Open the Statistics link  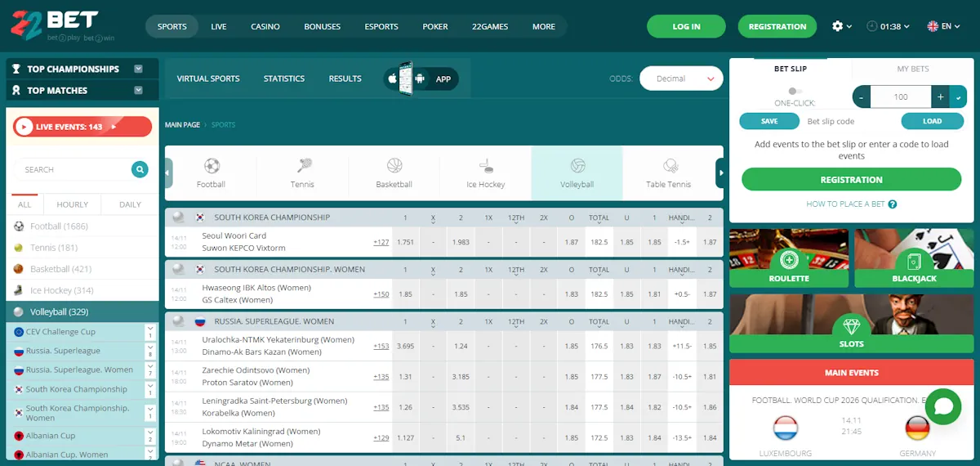284,78
